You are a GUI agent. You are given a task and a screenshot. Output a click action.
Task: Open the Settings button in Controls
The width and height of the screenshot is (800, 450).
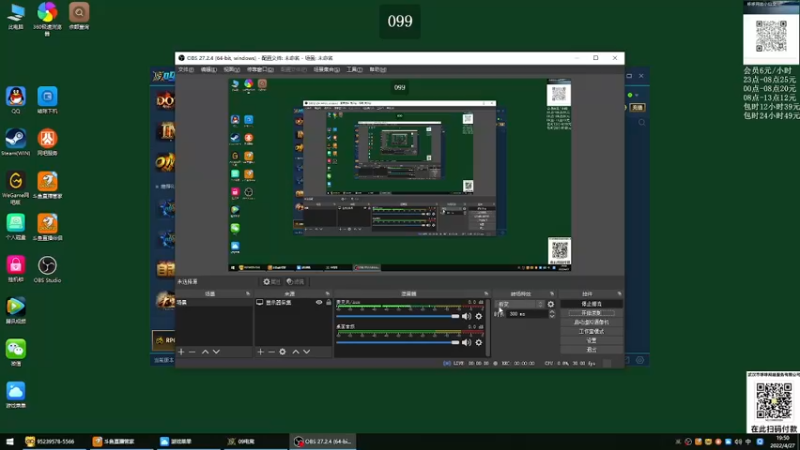coord(591,341)
